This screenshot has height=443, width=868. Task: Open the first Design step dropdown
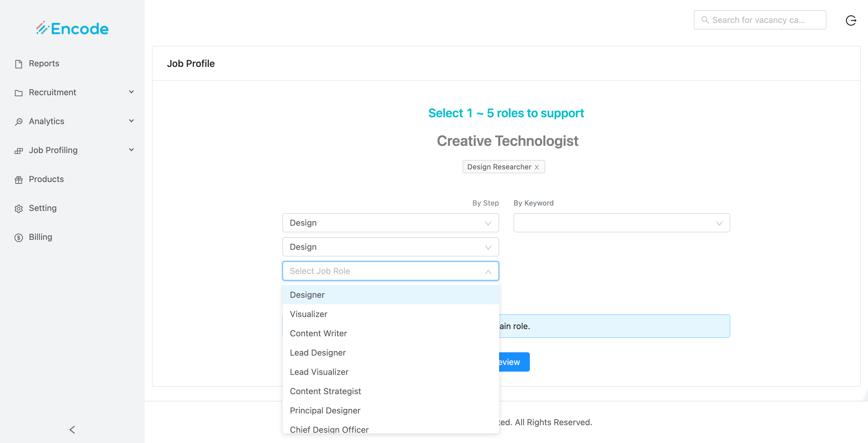point(390,223)
